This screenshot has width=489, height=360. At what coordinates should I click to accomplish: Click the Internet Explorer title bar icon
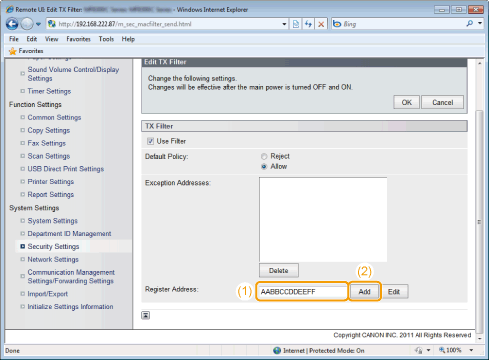click(x=10, y=9)
